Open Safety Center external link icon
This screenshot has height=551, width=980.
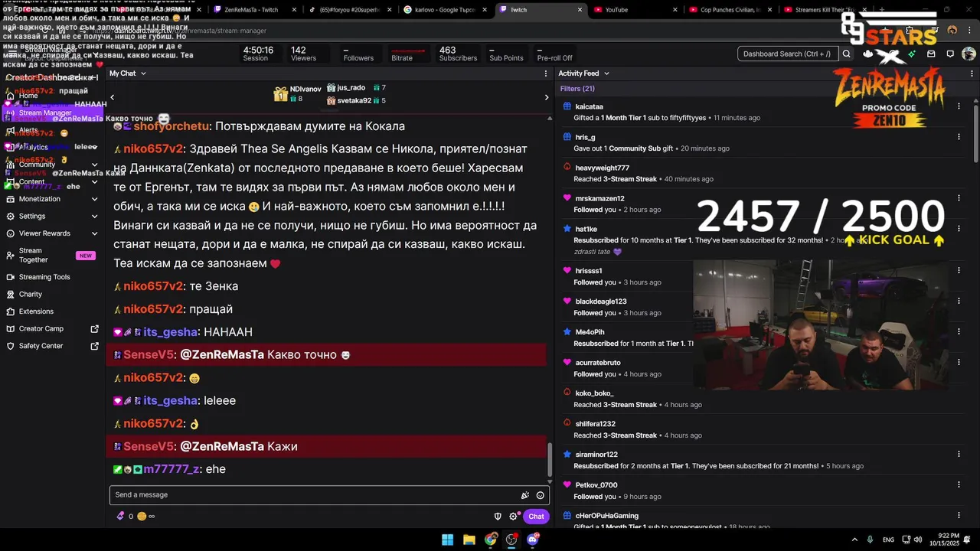[95, 346]
